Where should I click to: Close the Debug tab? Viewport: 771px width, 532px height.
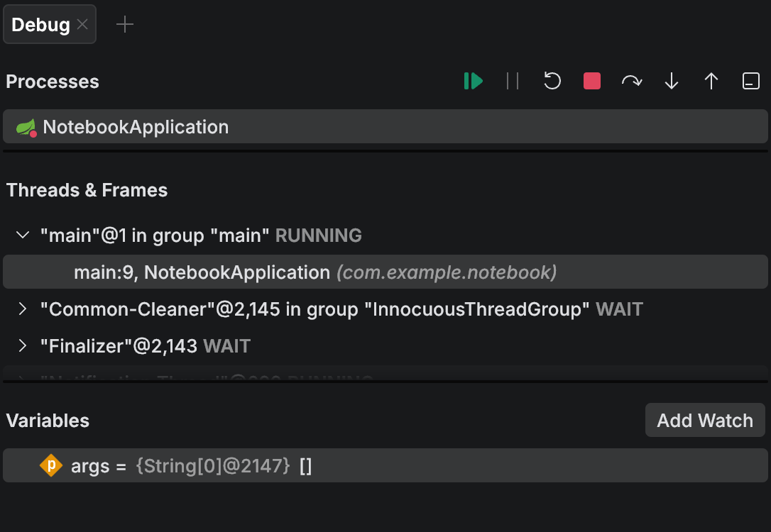coord(82,23)
